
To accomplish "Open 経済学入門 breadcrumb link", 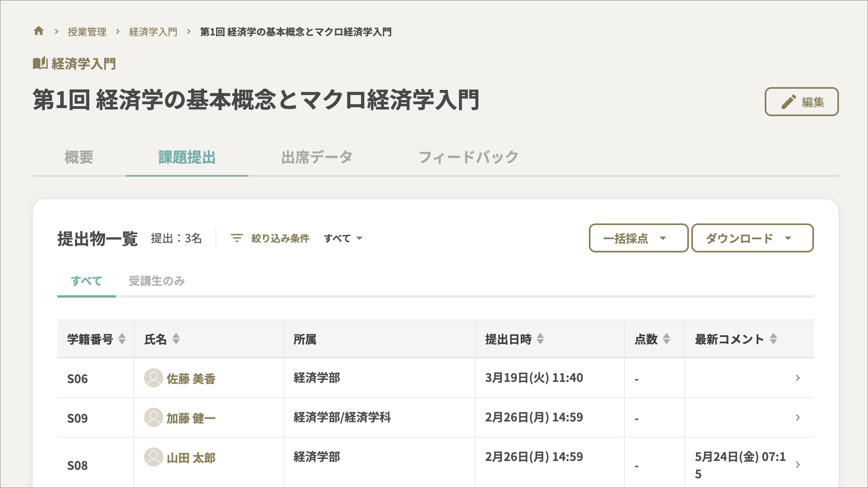I will click(x=153, y=32).
